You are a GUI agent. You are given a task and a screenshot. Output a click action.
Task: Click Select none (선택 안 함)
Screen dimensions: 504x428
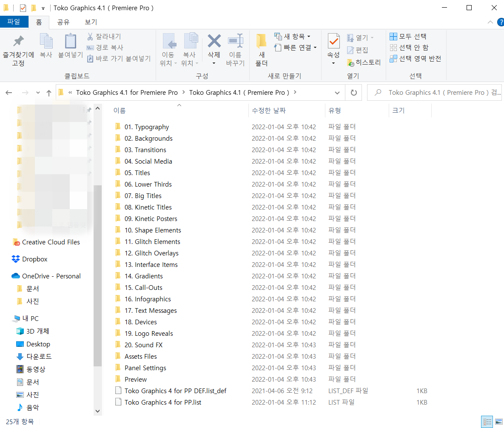point(409,48)
